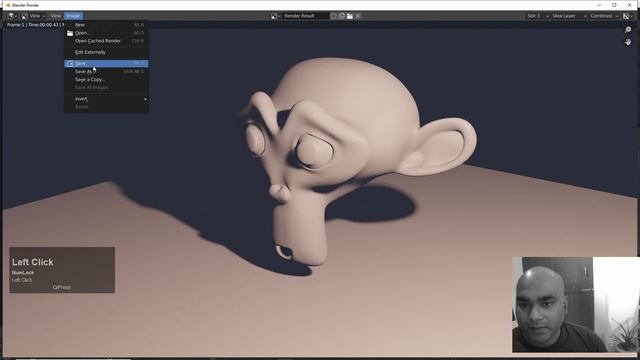640x360 pixels.
Task: Click the folder icon beside Open...
Action: point(70,33)
